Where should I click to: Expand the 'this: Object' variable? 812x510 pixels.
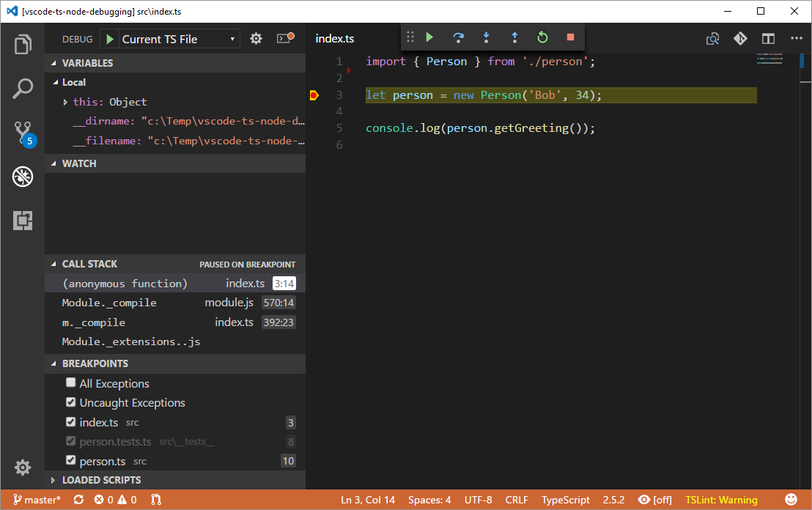click(65, 102)
